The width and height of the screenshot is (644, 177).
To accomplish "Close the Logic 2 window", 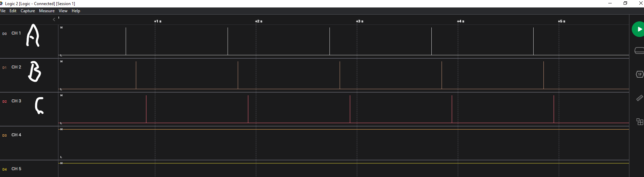I will 641,3.
